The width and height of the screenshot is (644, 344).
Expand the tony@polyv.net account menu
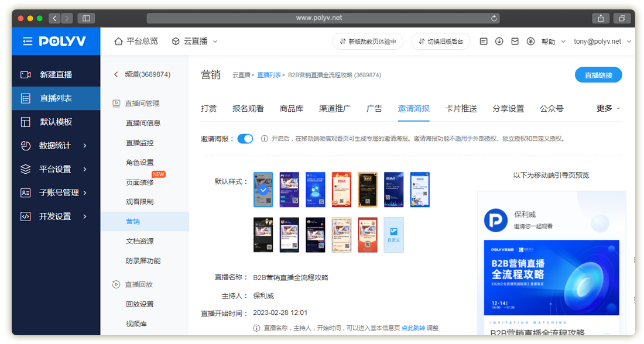(x=602, y=42)
